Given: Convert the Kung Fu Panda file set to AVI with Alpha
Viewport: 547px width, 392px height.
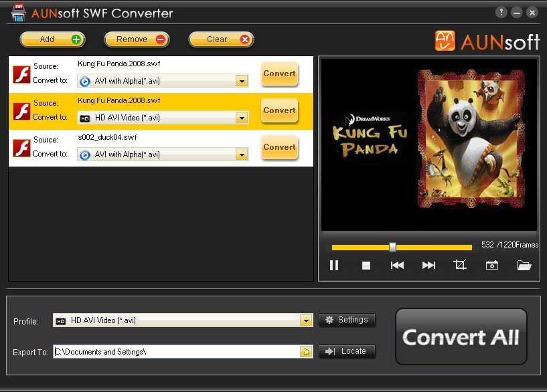Looking at the screenshot, I should (x=279, y=74).
